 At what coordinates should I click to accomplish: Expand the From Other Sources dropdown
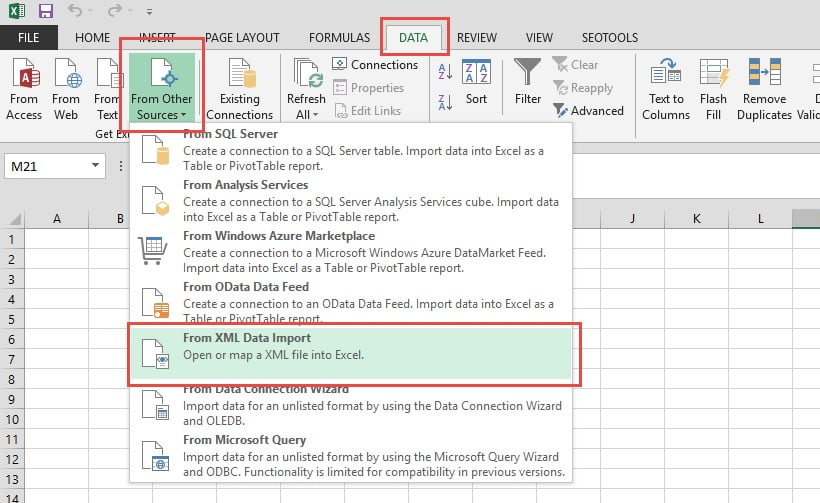[162, 89]
